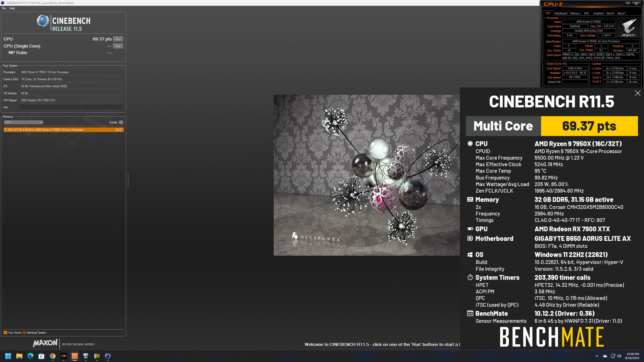Screen dimensions: 644x362
Task: Click the rendered scene preview image
Action: (x=367, y=175)
